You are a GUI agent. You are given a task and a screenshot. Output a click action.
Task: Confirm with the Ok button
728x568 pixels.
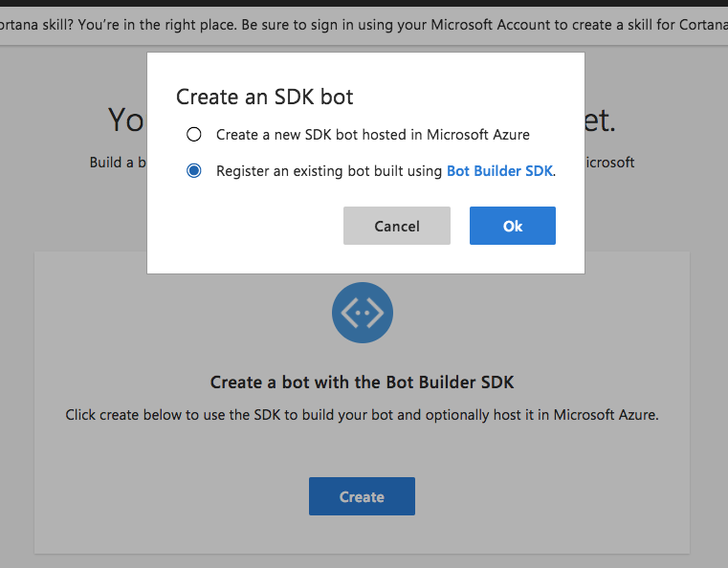pos(513,226)
